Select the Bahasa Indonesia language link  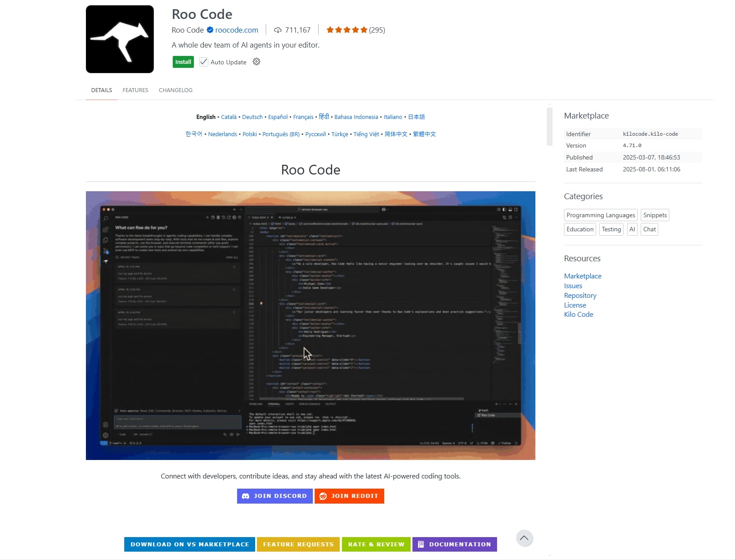point(356,117)
